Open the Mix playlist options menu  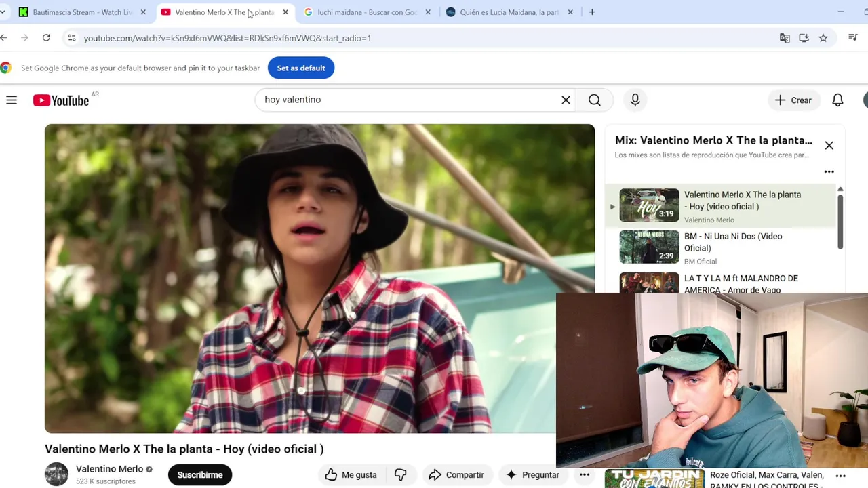point(829,171)
